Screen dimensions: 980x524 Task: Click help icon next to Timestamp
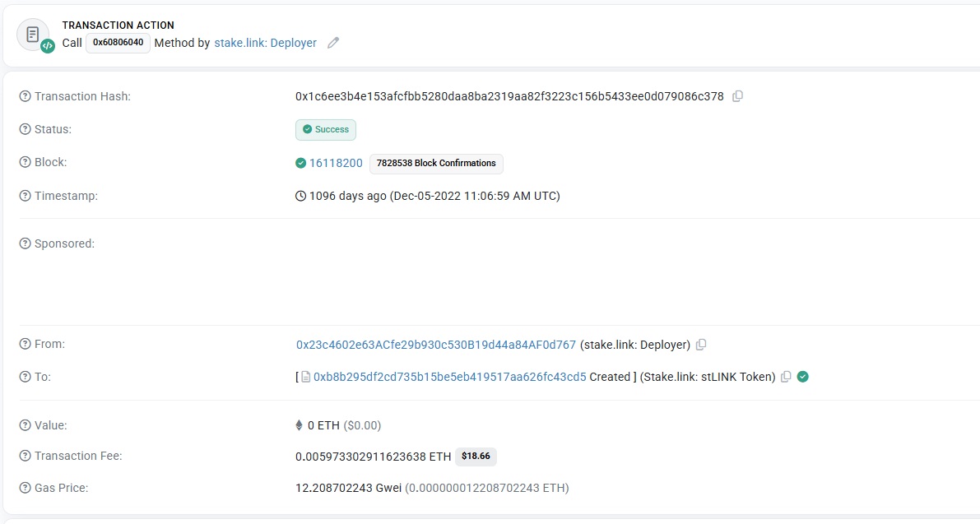[x=25, y=196]
